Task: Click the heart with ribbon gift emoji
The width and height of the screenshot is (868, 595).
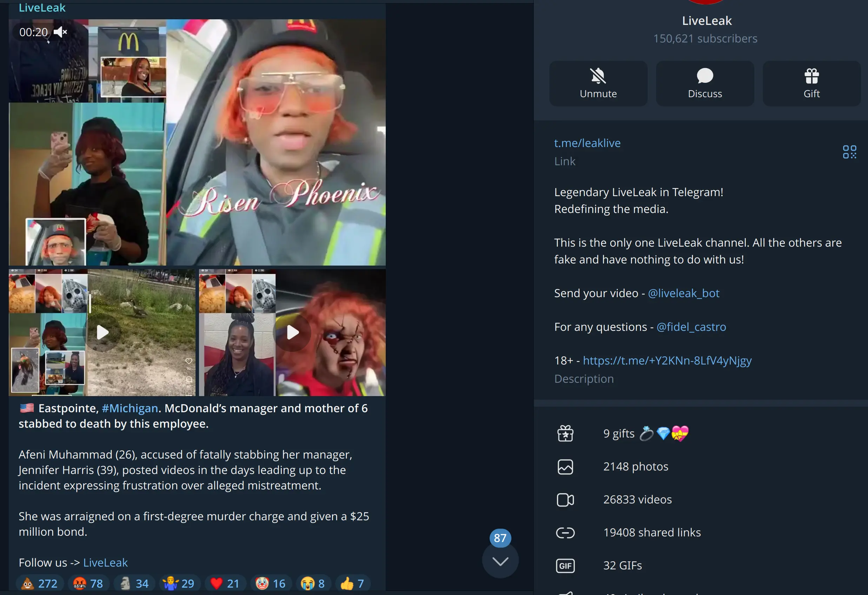Action: click(x=680, y=434)
